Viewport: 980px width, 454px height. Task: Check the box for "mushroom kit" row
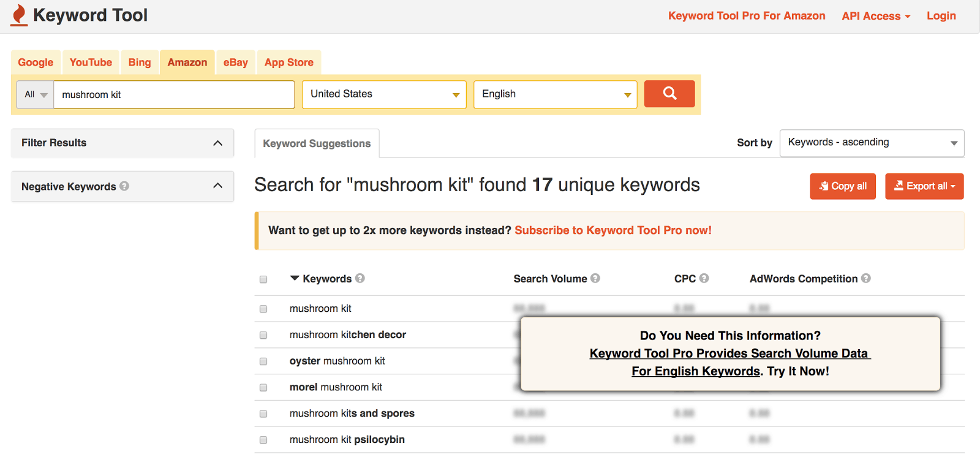[x=263, y=309]
